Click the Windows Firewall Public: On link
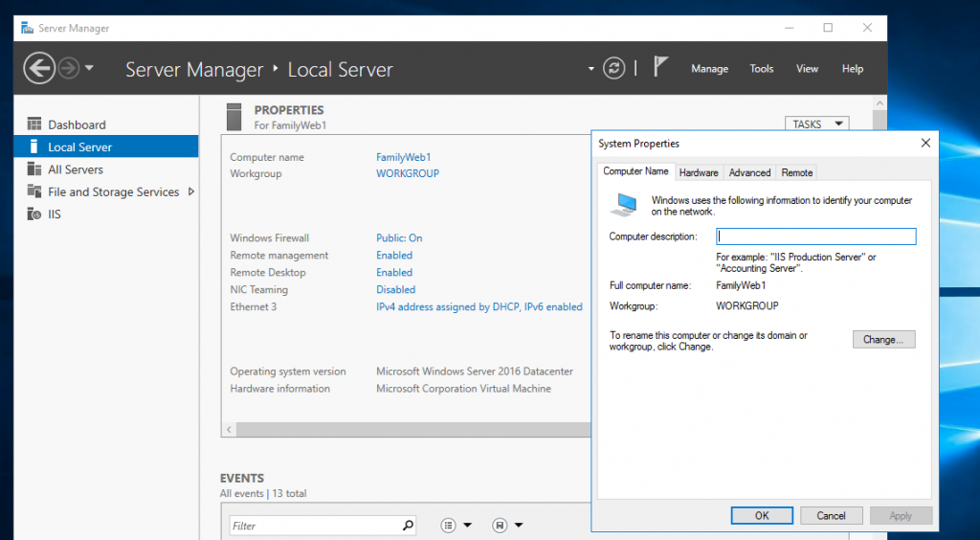Image resolution: width=980 pixels, height=540 pixels. (x=399, y=237)
